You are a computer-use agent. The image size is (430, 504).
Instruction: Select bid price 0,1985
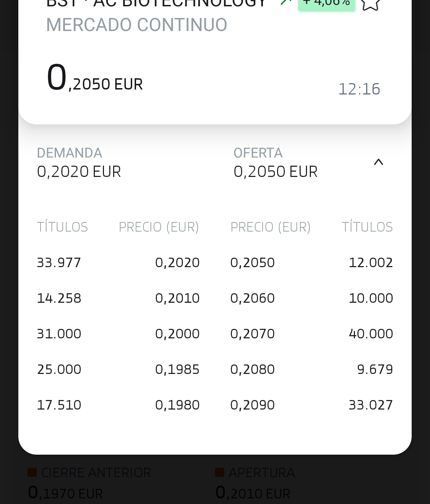click(177, 369)
